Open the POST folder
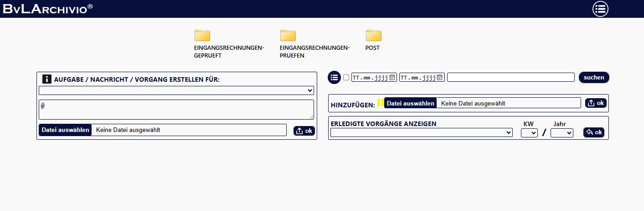Viewport: 644px width, 211px height. 373,36
